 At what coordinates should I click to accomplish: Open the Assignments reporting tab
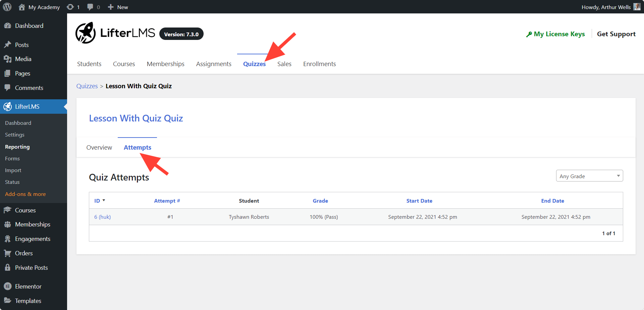click(x=214, y=64)
